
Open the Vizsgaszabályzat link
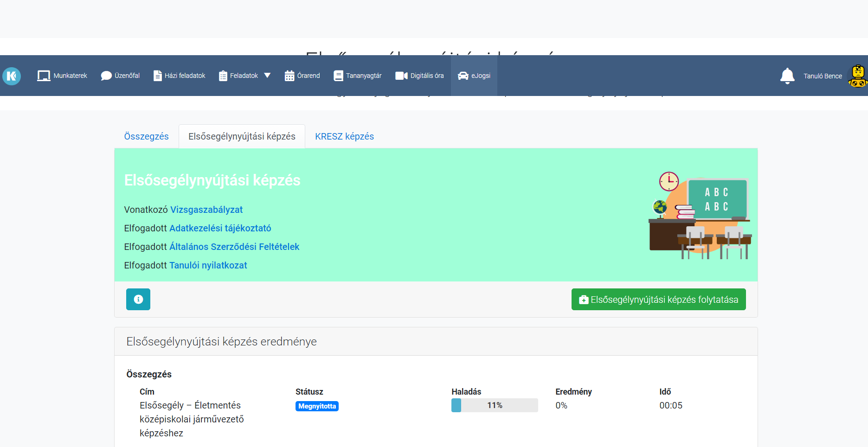click(206, 210)
